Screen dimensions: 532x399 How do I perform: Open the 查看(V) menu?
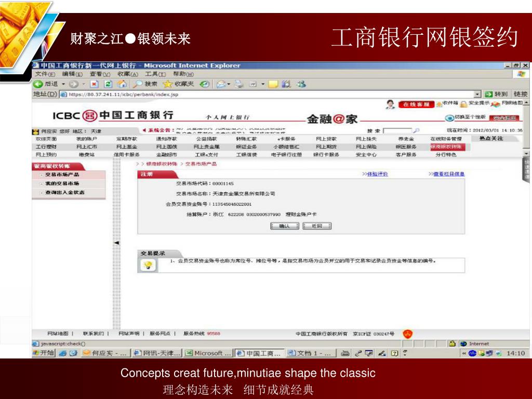(100, 74)
